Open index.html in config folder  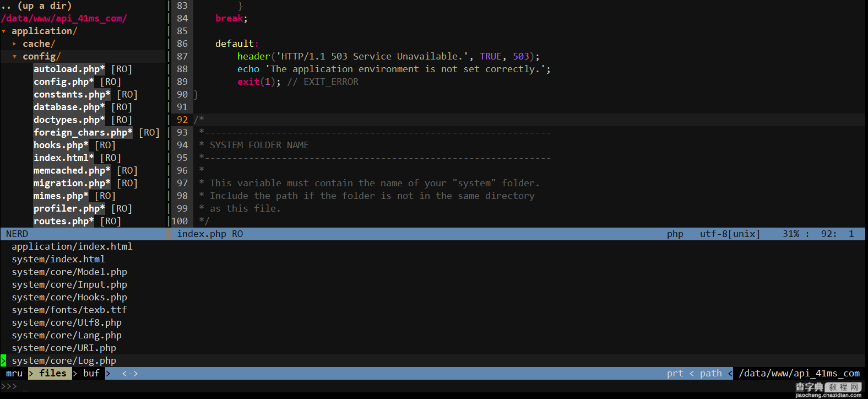(x=63, y=158)
